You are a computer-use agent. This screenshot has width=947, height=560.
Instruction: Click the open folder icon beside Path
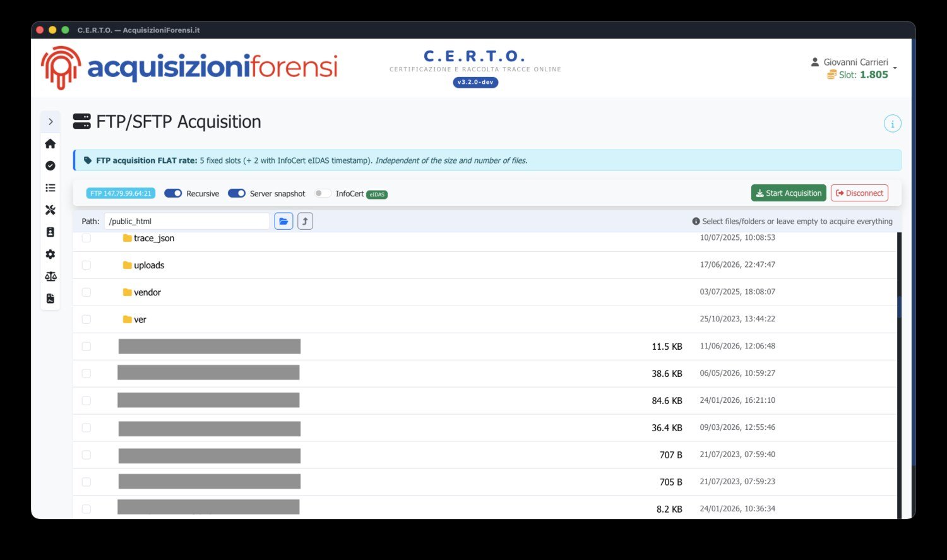(x=283, y=221)
